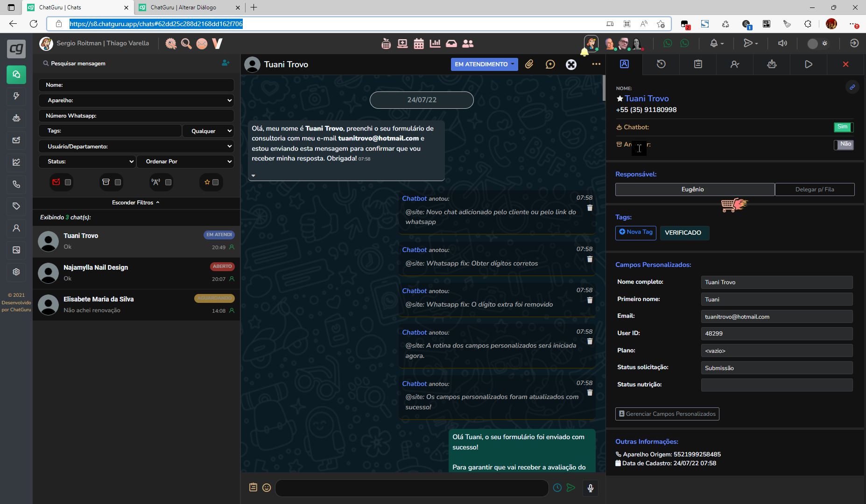Click the Status nutrição field
The width and height of the screenshot is (866, 504).
point(777,385)
